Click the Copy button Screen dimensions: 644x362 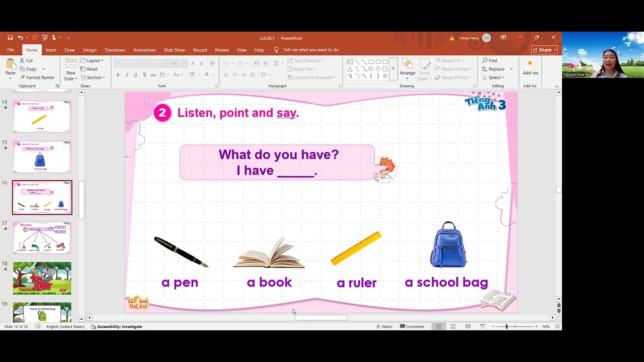(28, 69)
